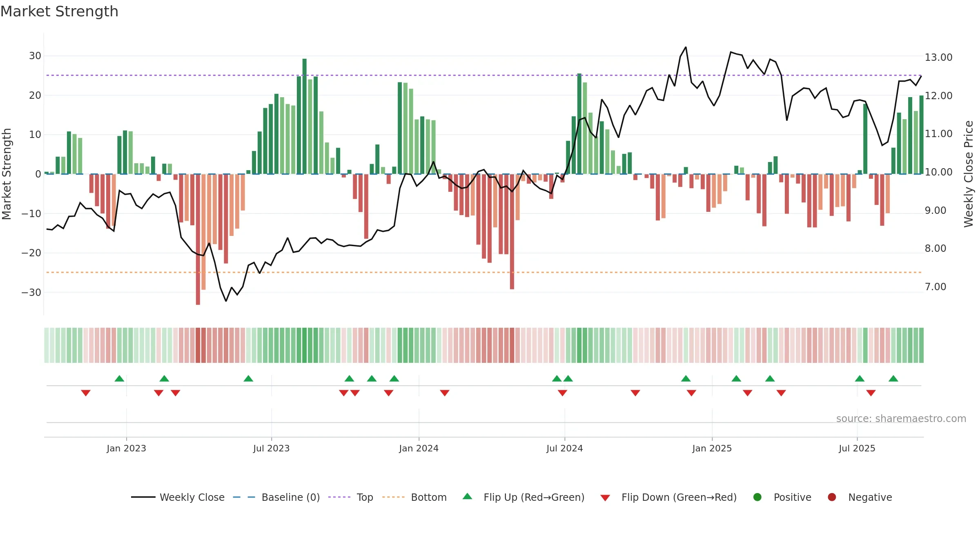980x551 pixels.
Task: Click the 11.00 price tick on right axis
Action: (x=939, y=134)
